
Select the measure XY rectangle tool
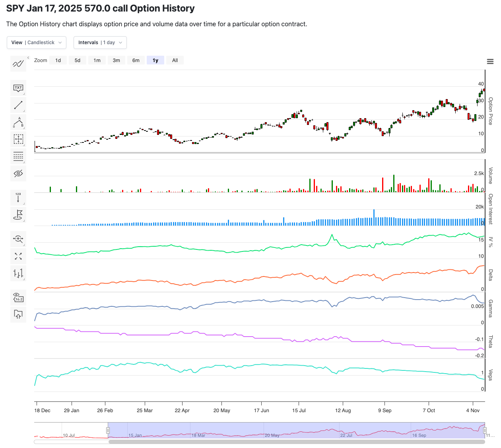18,139
